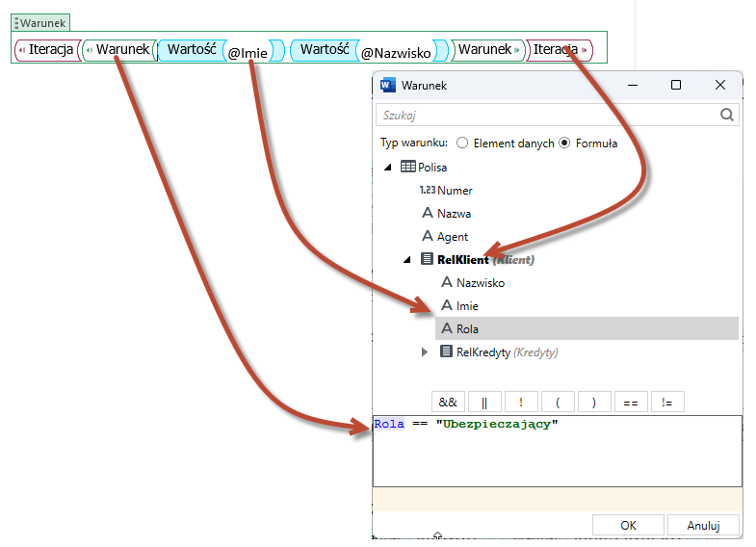
Task: Select the Nazwisko field under RelKlient
Action: (x=481, y=283)
